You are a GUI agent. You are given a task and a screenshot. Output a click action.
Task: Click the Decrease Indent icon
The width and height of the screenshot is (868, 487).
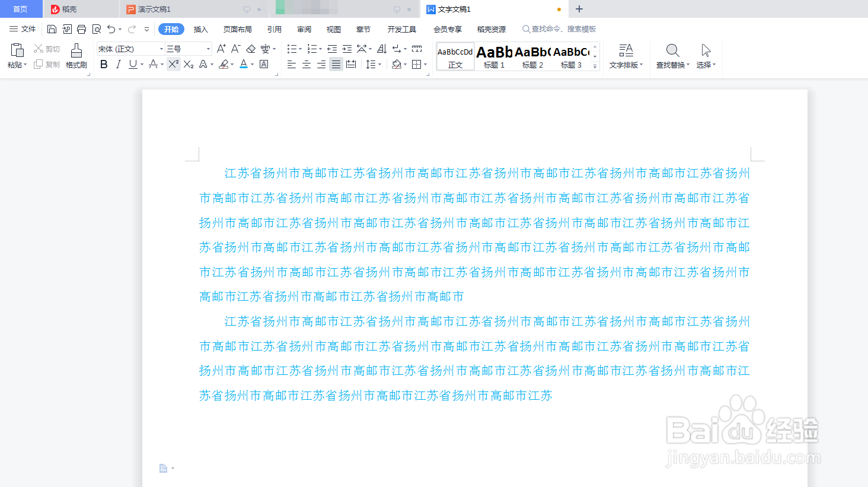(332, 49)
